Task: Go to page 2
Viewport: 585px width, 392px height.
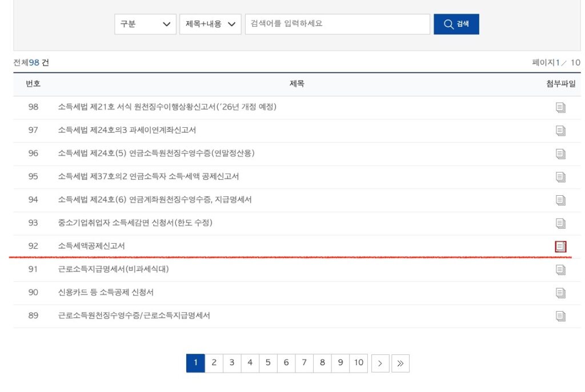Action: tap(214, 363)
